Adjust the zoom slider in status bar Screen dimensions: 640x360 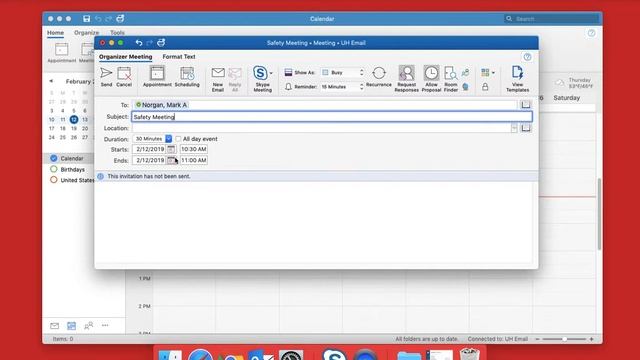[x=565, y=339]
